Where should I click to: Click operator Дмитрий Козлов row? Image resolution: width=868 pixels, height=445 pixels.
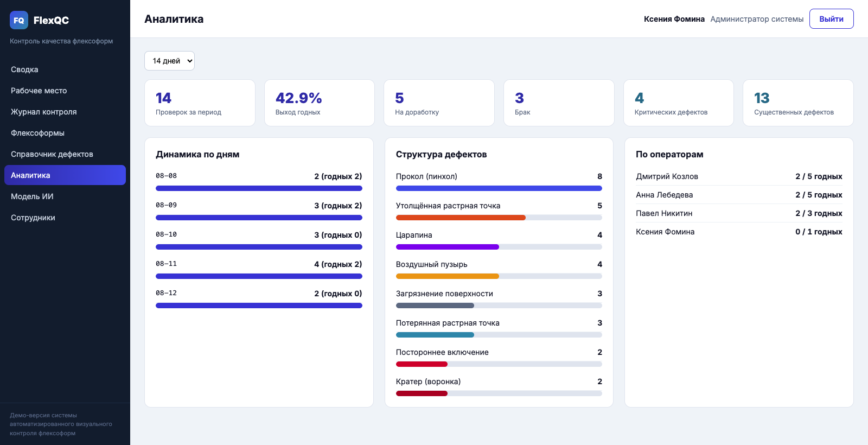(739, 176)
